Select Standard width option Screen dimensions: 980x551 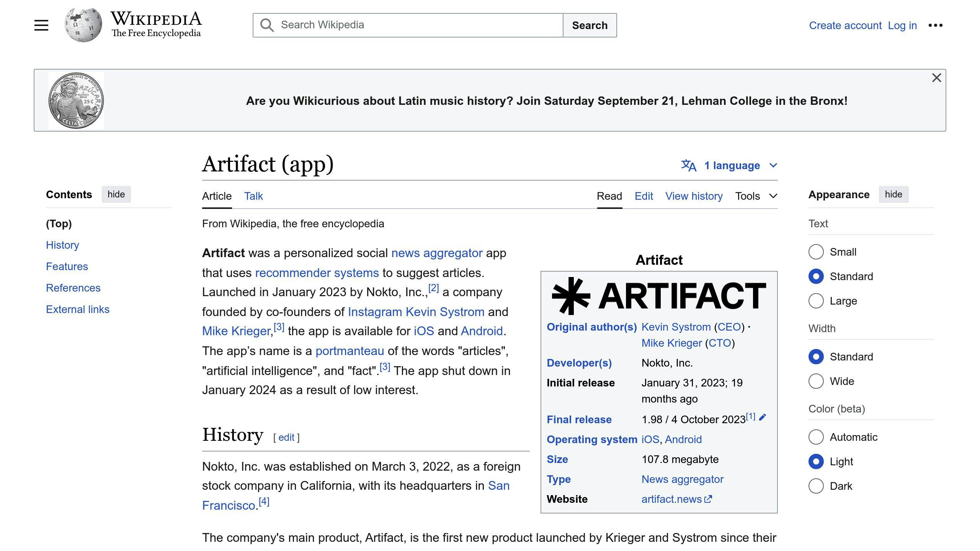pos(816,357)
